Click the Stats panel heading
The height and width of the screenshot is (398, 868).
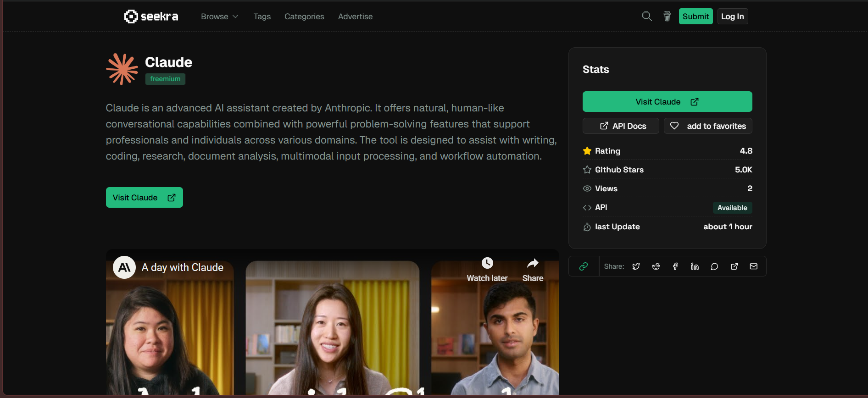[x=596, y=69]
